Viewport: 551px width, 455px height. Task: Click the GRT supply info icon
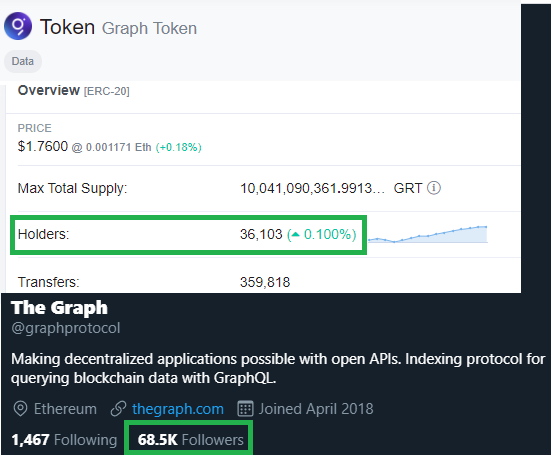point(434,188)
